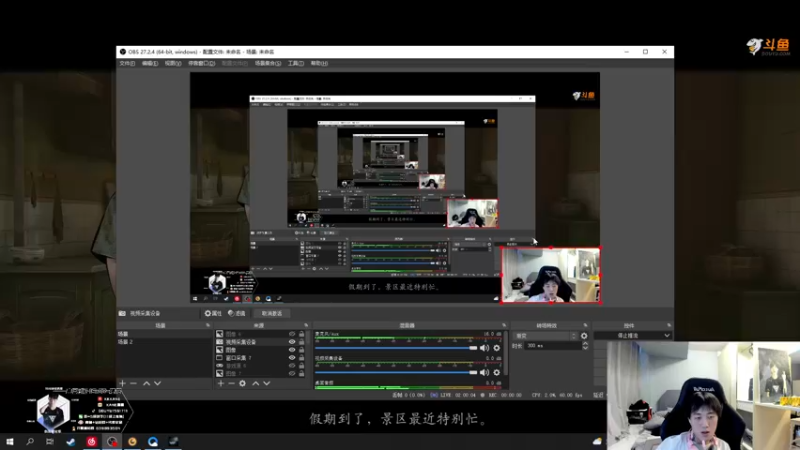Lock the 窗口采集 source row
The height and width of the screenshot is (450, 800).
(302, 358)
